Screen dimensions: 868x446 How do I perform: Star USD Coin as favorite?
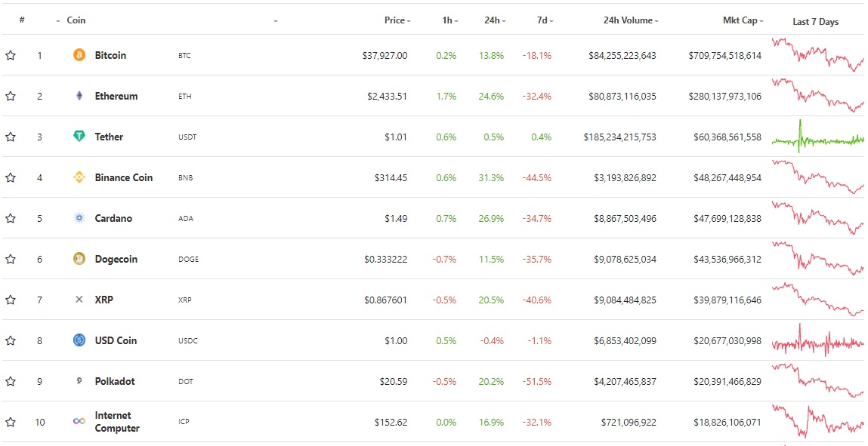click(11, 340)
